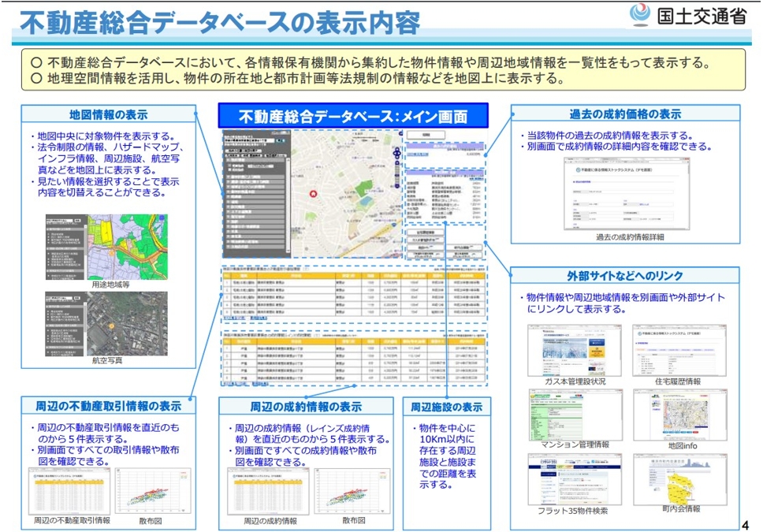Open the 住宅履歴情報 screen thumbnail
Image resolution: width=763 pixels, height=532 pixels.
pyautogui.click(x=679, y=351)
